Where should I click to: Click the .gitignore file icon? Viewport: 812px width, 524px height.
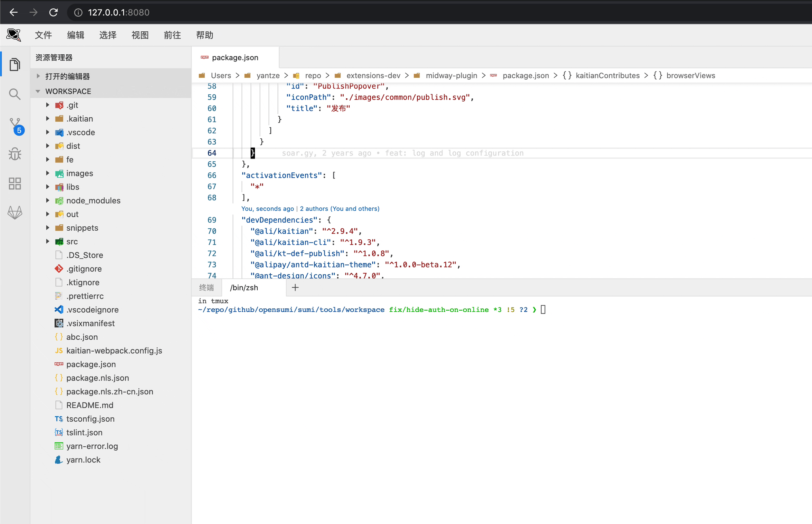59,269
